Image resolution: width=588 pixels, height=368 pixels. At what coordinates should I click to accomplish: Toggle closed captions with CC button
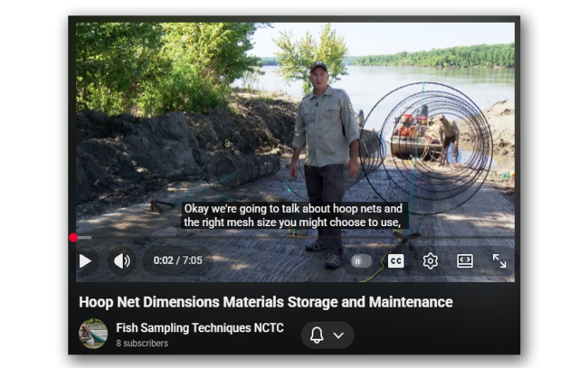click(x=395, y=260)
